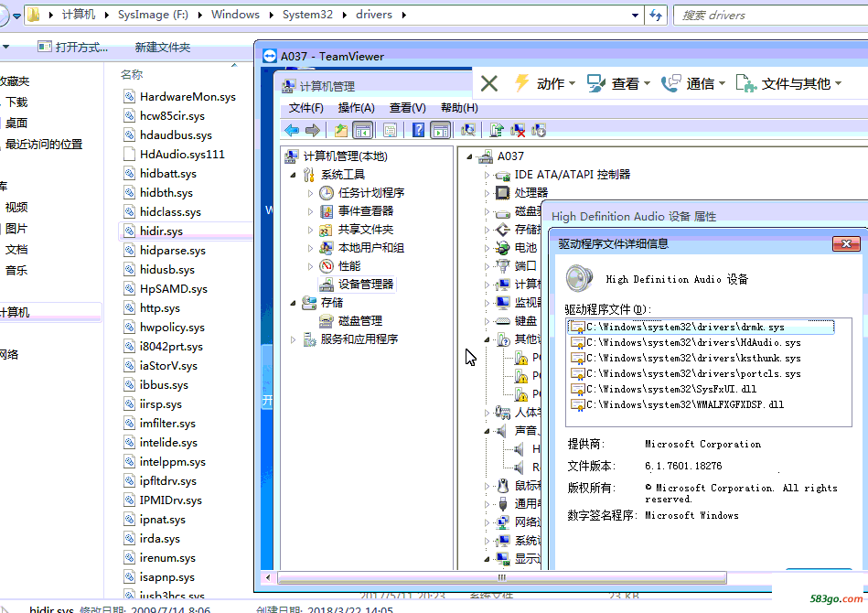
Task: Click the show/hide action pane toolbar icon
Action: pyautogui.click(x=441, y=131)
